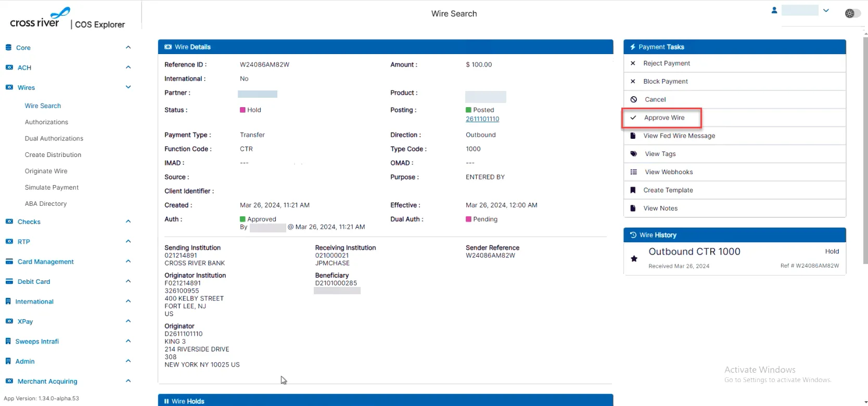The image size is (868, 406).
Task: Click the ACH section icon
Action: tap(9, 68)
